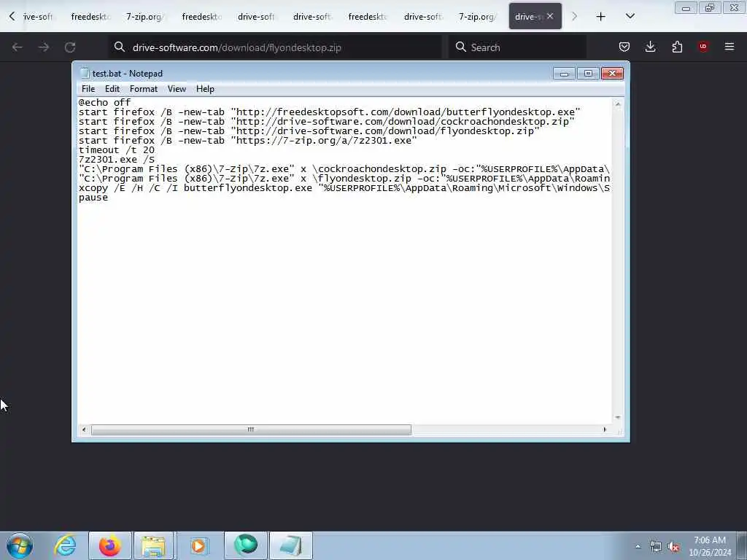Open the Notepad File menu
The width and height of the screenshot is (747, 560).
88,89
